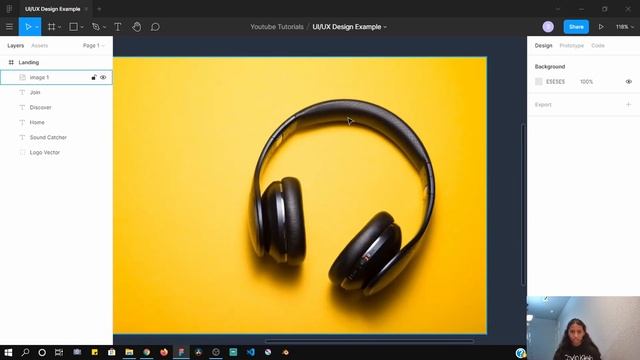The image size is (640, 360).
Task: Click the horizontal canvas scrollbar
Action: click(369, 340)
